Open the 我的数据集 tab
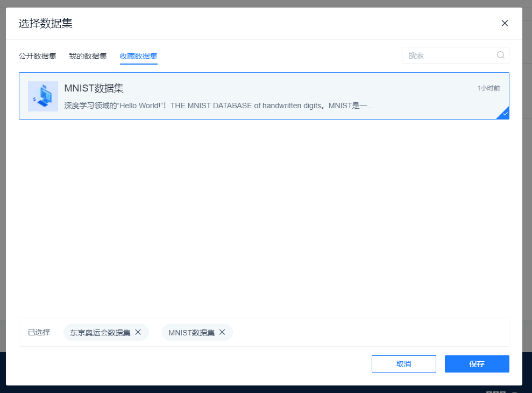Viewport: 532px width, 393px height. (x=88, y=56)
